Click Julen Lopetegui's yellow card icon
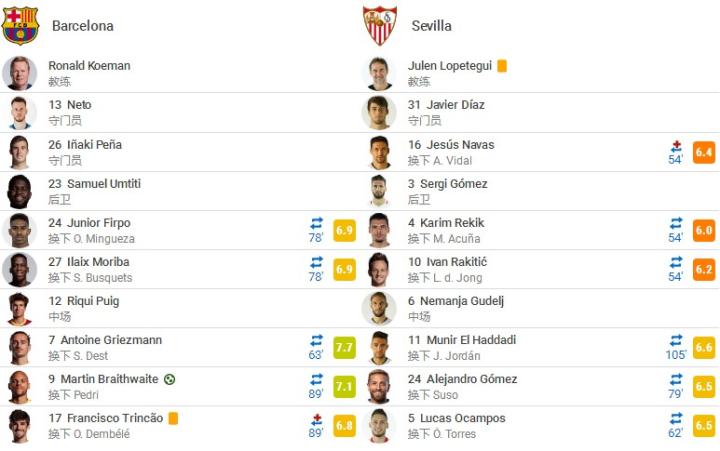This screenshot has height=451, width=720. click(x=502, y=66)
